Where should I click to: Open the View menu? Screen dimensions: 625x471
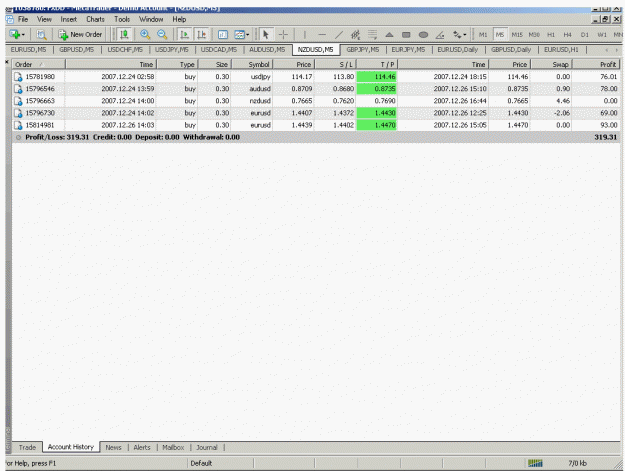[x=44, y=19]
